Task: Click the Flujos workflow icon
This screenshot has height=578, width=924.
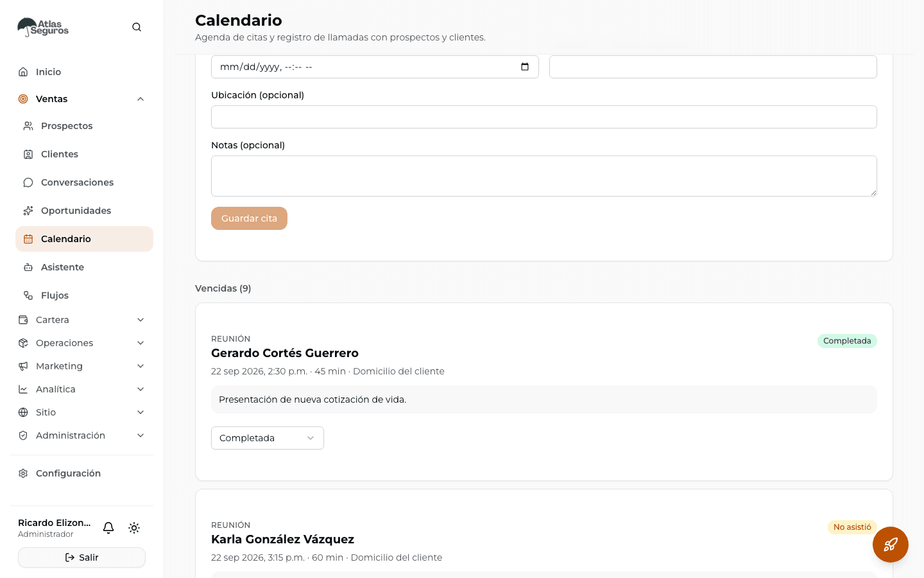Action: (28, 295)
